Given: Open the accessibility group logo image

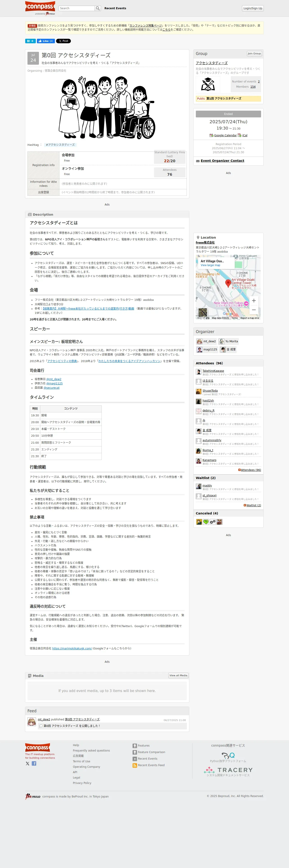Looking at the screenshot, I should point(208,85).
